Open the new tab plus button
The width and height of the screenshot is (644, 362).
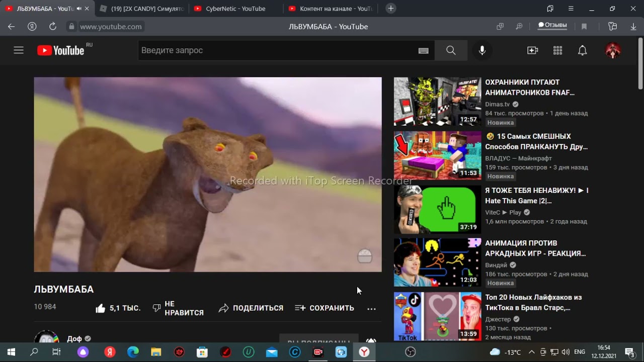[391, 9]
